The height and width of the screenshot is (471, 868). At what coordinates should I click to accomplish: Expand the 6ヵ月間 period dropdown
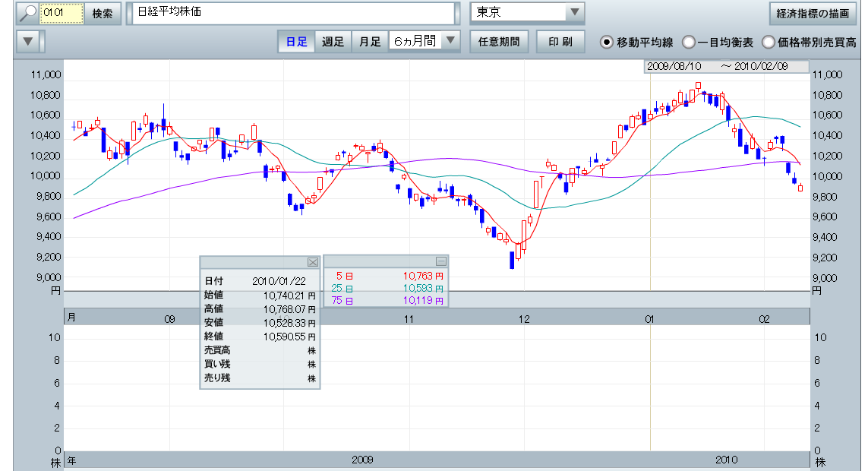(450, 41)
